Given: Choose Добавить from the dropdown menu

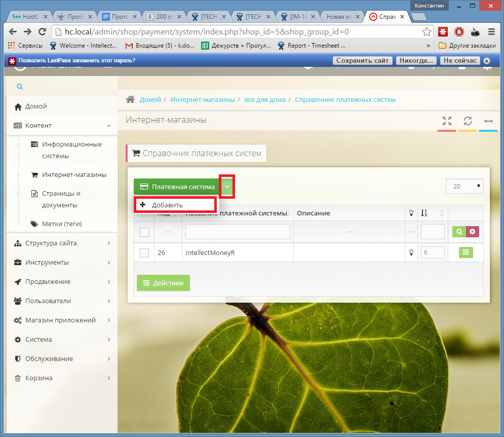Looking at the screenshot, I should click(x=175, y=205).
